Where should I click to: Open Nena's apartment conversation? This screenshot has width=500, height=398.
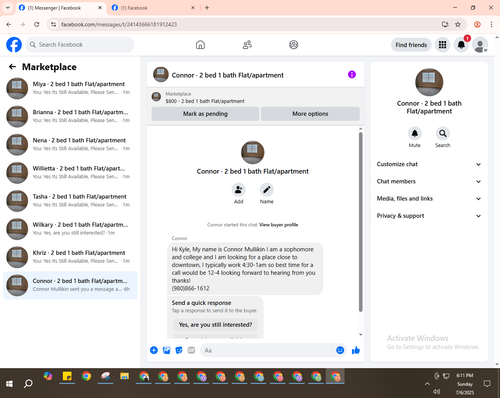[70, 144]
